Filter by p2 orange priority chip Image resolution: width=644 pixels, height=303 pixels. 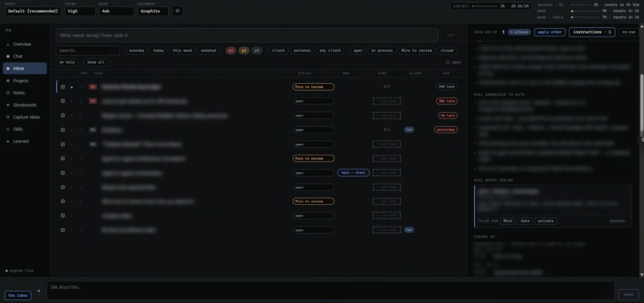244,50
